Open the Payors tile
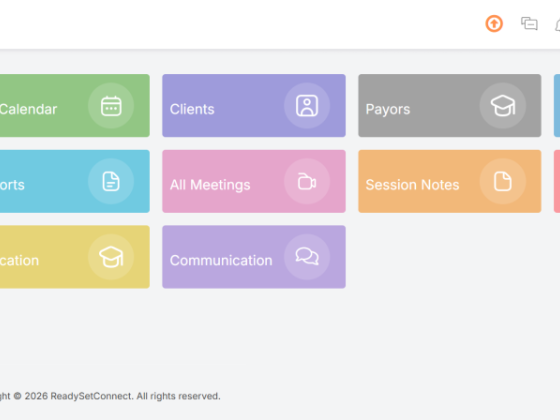This screenshot has width=560, height=420. pyautogui.click(x=450, y=106)
